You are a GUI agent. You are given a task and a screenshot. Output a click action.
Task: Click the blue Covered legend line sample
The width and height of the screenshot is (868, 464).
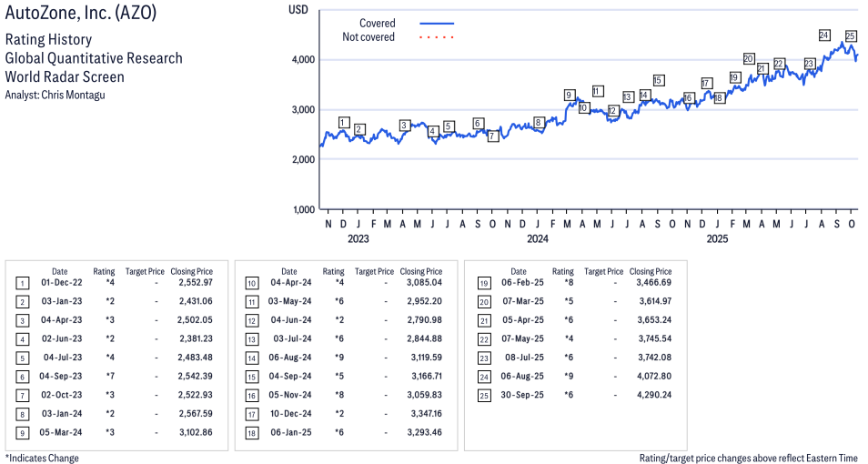click(437, 24)
